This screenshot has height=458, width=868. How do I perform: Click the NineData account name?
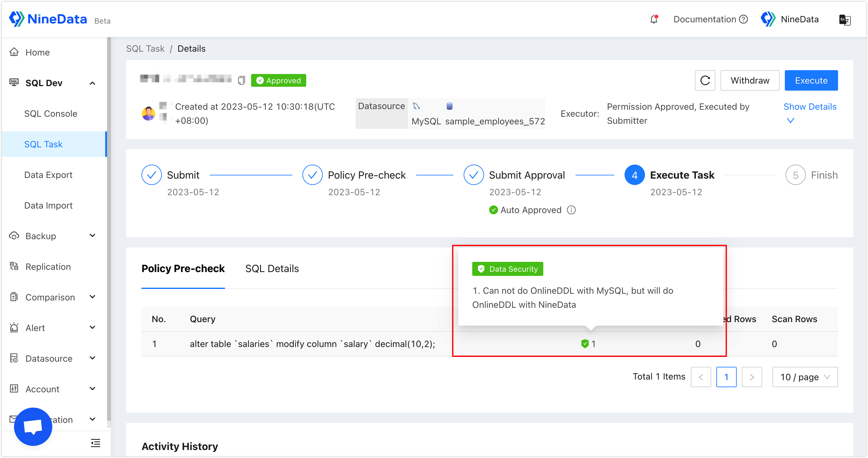click(799, 19)
